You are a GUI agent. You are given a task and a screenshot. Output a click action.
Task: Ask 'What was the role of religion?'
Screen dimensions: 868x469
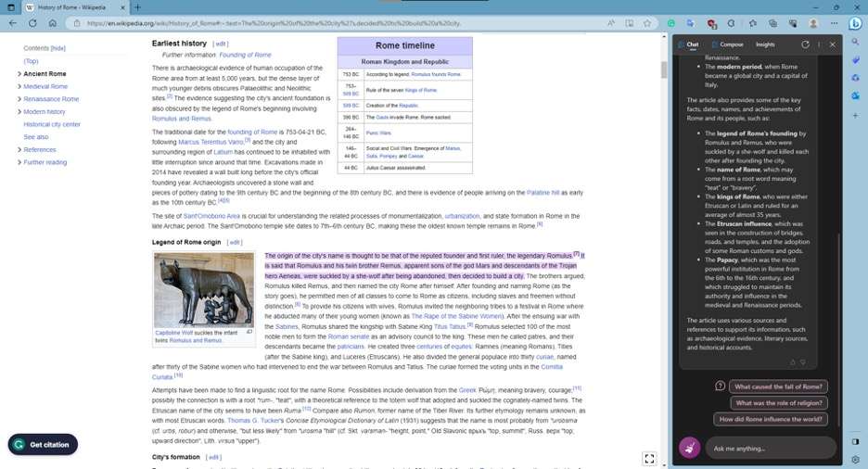[x=778, y=402]
